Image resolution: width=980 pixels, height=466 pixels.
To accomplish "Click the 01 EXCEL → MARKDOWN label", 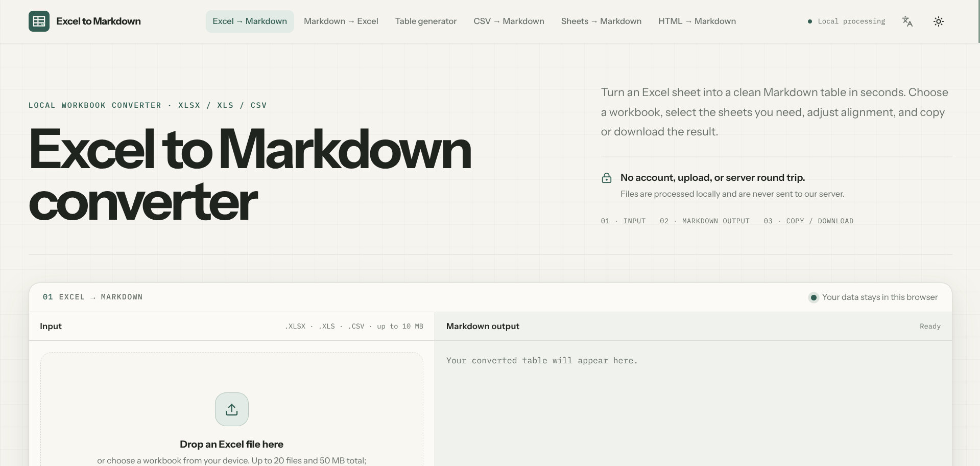I will [x=93, y=297].
